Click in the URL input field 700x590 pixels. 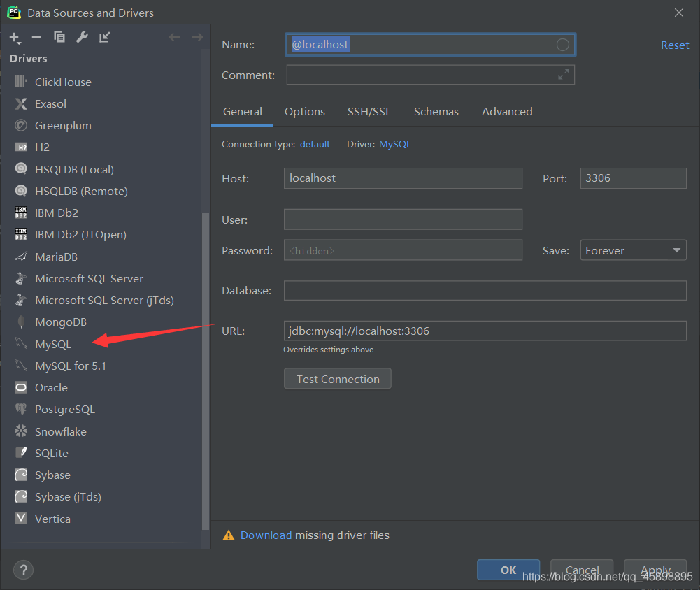(485, 331)
